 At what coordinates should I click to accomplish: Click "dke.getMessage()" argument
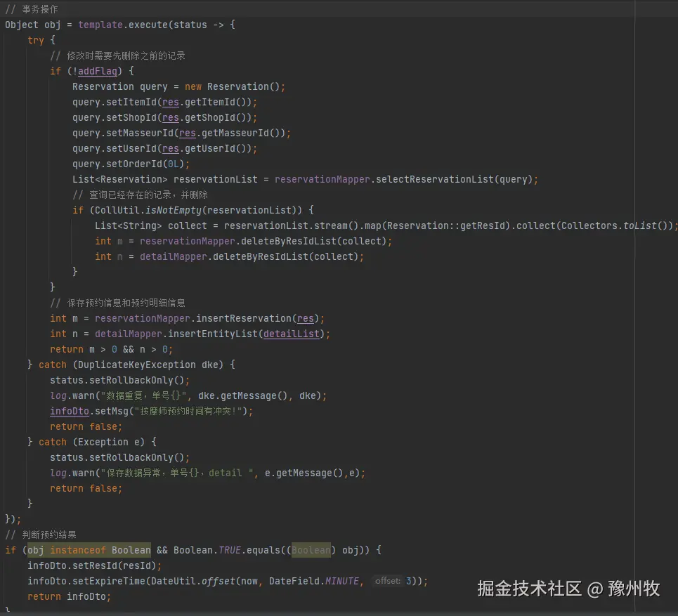pos(242,396)
